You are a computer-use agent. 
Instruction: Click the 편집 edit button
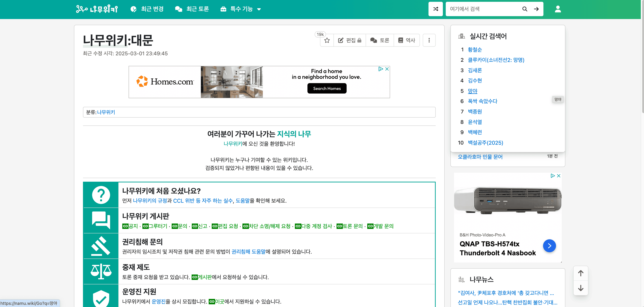(x=349, y=40)
